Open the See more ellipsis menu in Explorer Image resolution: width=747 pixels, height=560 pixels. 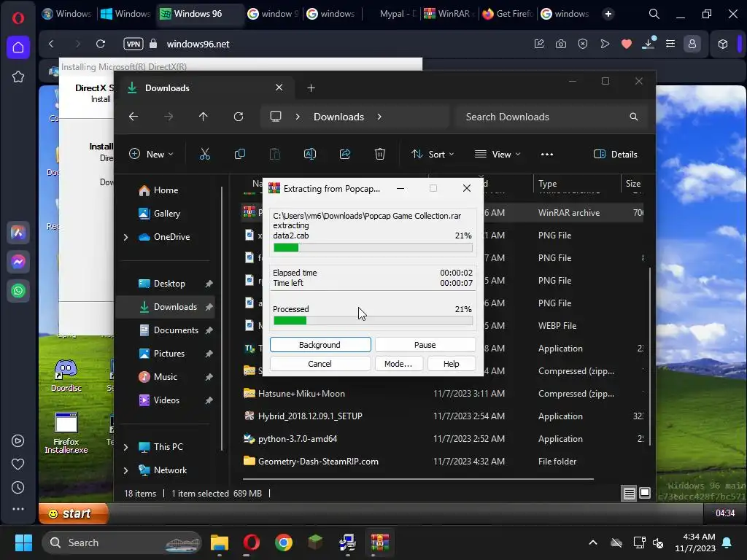(547, 155)
